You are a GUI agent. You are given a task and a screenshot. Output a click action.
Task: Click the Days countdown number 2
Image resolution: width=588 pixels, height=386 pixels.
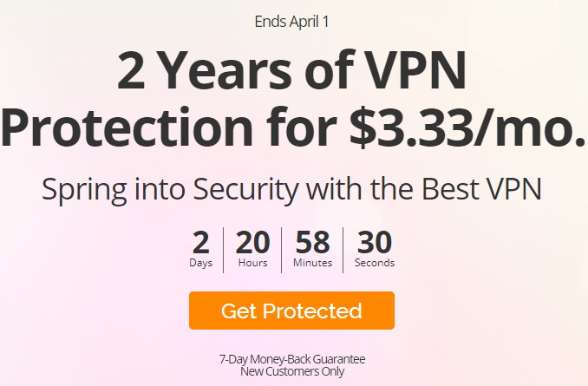pos(201,242)
